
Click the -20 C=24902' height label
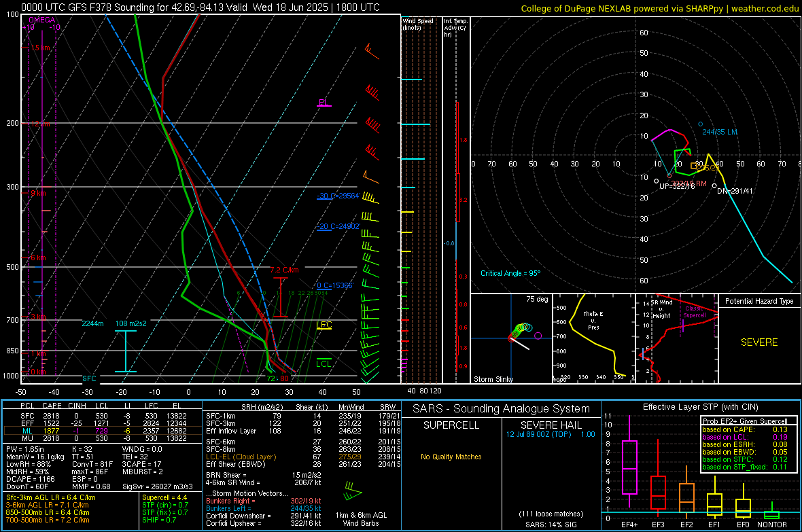click(338, 227)
